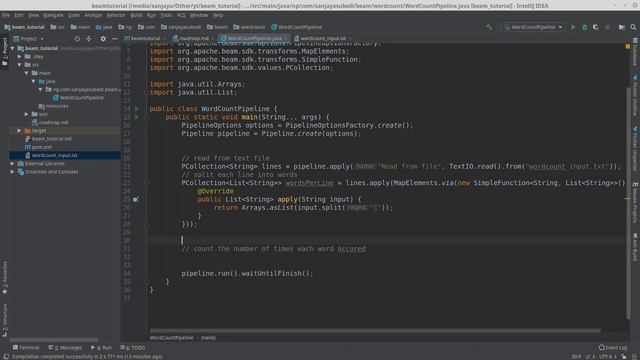The height and width of the screenshot is (360, 640).
Task: Open run configuration WordCountPipeline dropdown
Action: 533,27
